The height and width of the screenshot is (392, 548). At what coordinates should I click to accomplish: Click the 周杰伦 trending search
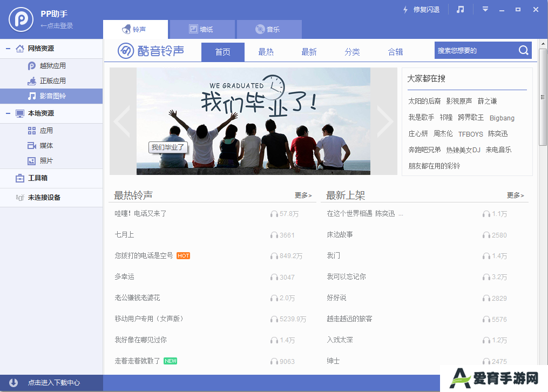pos(443,134)
